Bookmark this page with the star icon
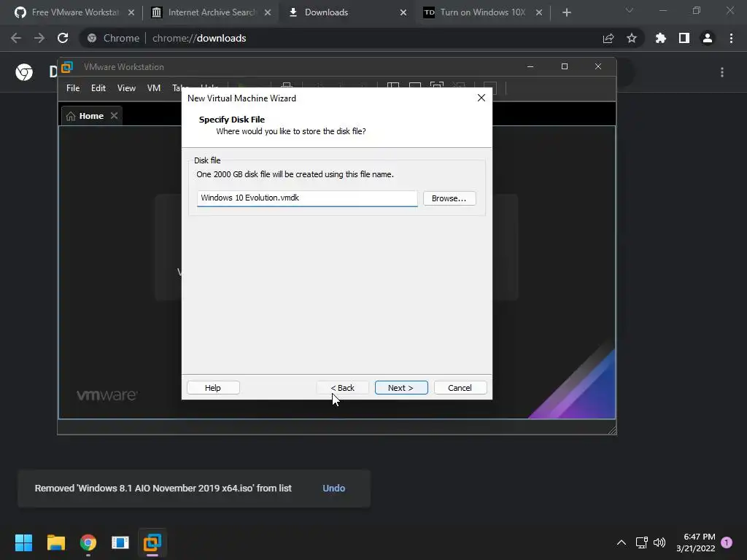 point(632,38)
